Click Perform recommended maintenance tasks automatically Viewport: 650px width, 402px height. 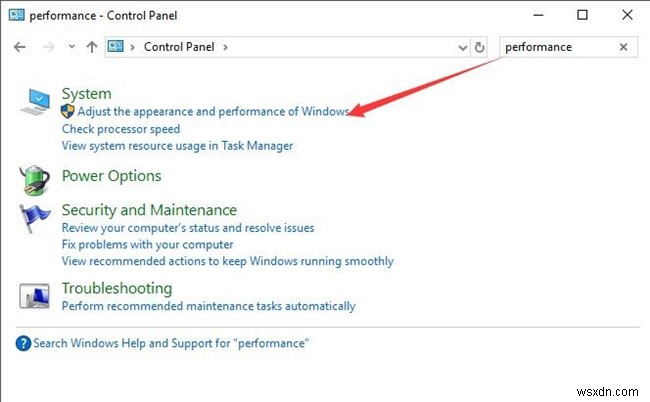pos(208,306)
